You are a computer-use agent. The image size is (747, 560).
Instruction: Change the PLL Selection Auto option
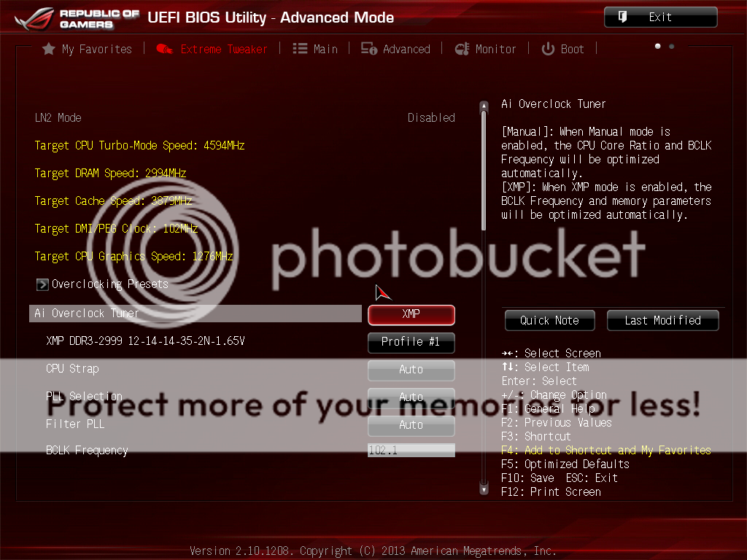pyautogui.click(x=411, y=397)
